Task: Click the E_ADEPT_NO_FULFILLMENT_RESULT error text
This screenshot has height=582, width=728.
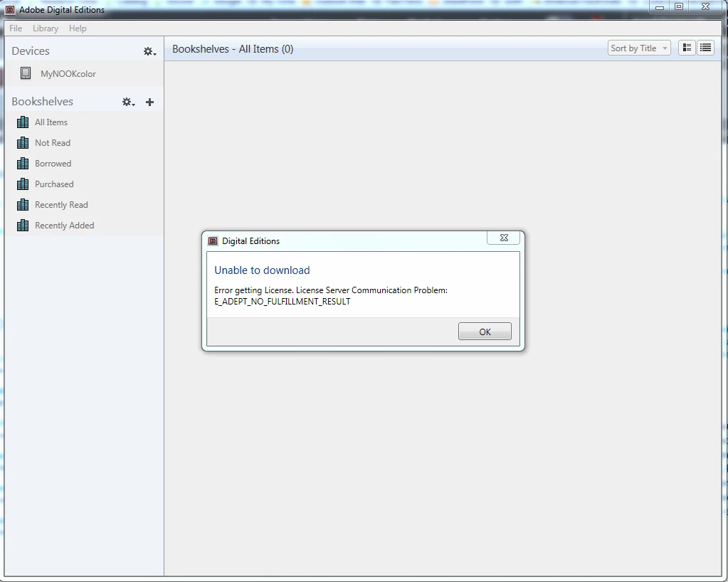Action: 283,302
